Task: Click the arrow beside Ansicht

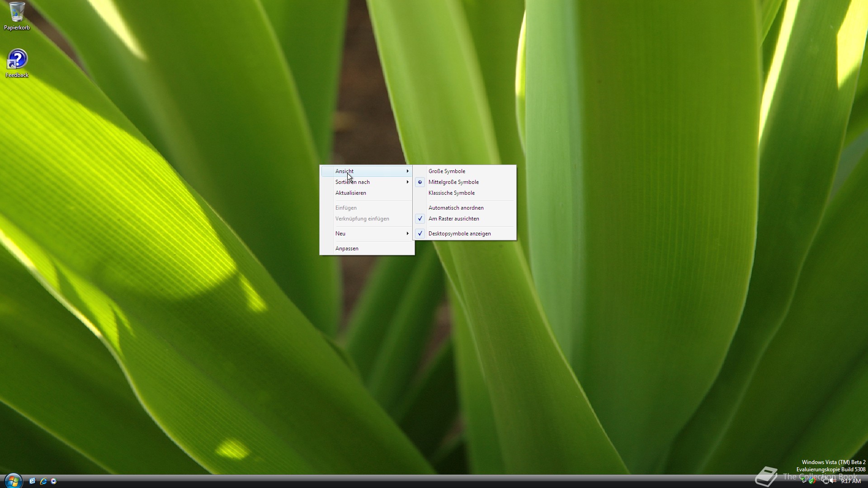Action: click(407, 171)
